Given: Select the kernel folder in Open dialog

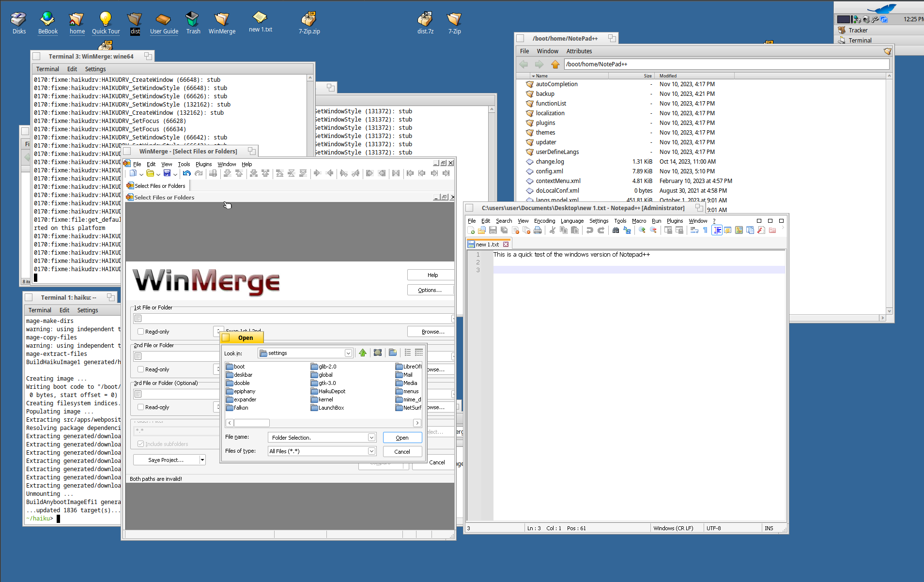Looking at the screenshot, I should (322, 399).
